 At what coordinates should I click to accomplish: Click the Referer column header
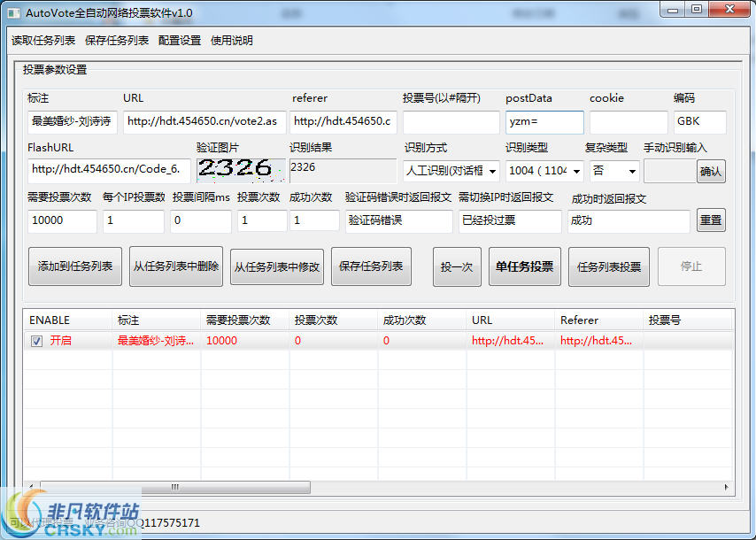tap(598, 320)
